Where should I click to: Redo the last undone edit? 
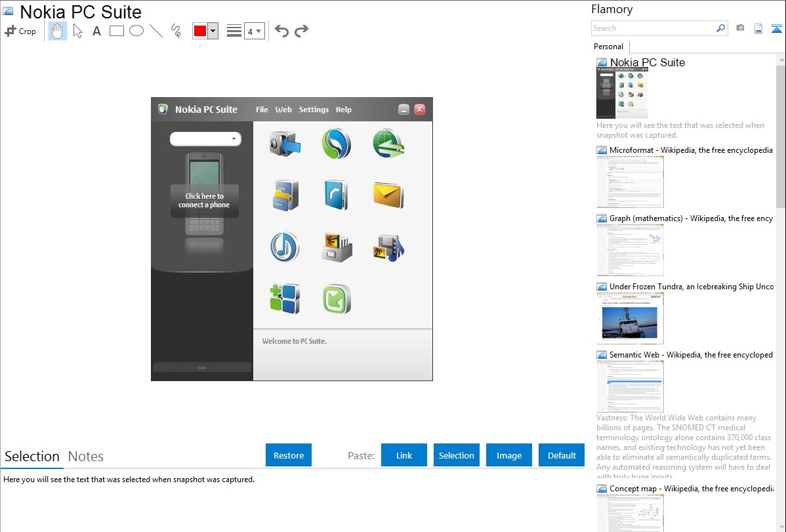(301, 31)
